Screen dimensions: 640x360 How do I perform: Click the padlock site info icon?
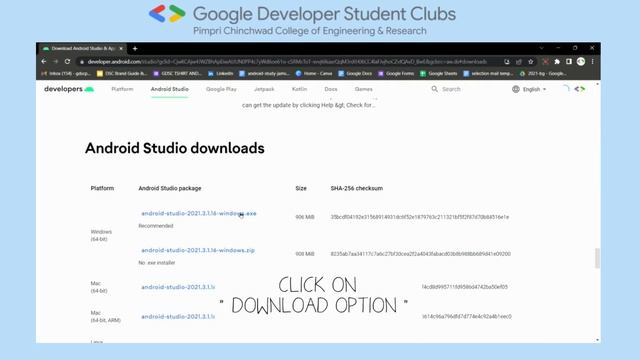click(82, 62)
